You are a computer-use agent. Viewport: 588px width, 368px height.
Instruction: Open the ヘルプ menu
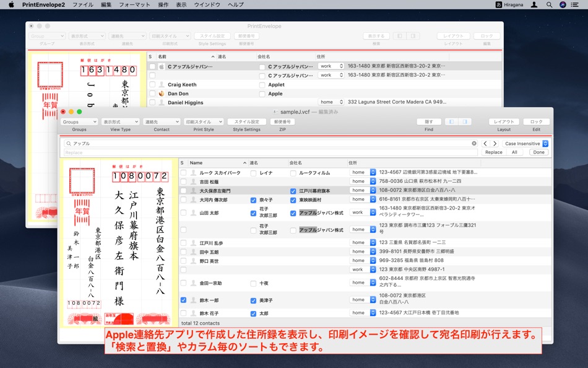[x=235, y=4]
